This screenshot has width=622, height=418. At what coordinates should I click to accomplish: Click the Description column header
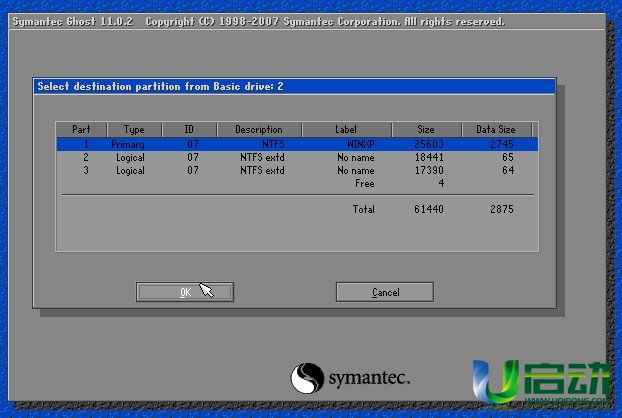259,130
